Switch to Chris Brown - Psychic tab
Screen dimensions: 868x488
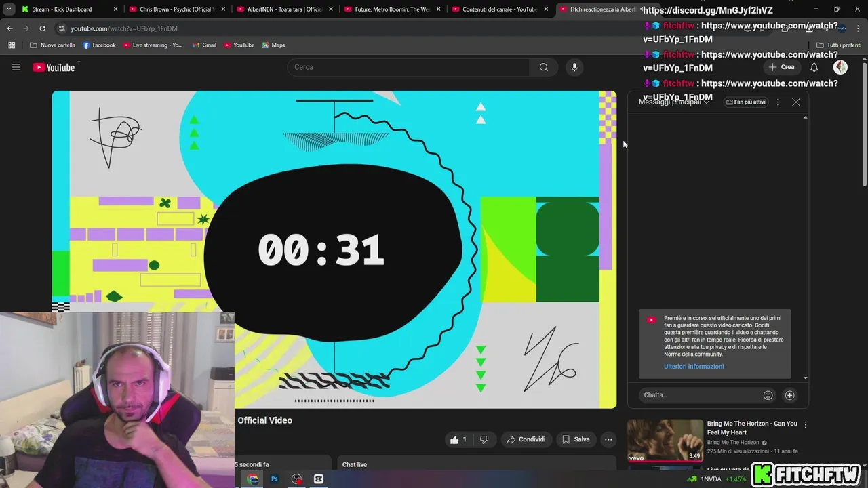coord(177,9)
